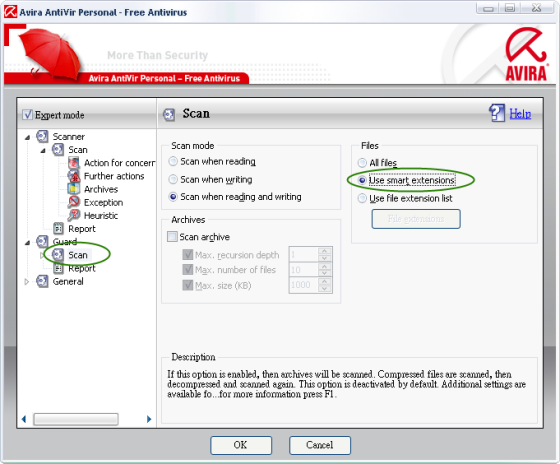Collapse the Scanner tree node
Viewport: 560px width, 464px height.
click(27, 137)
